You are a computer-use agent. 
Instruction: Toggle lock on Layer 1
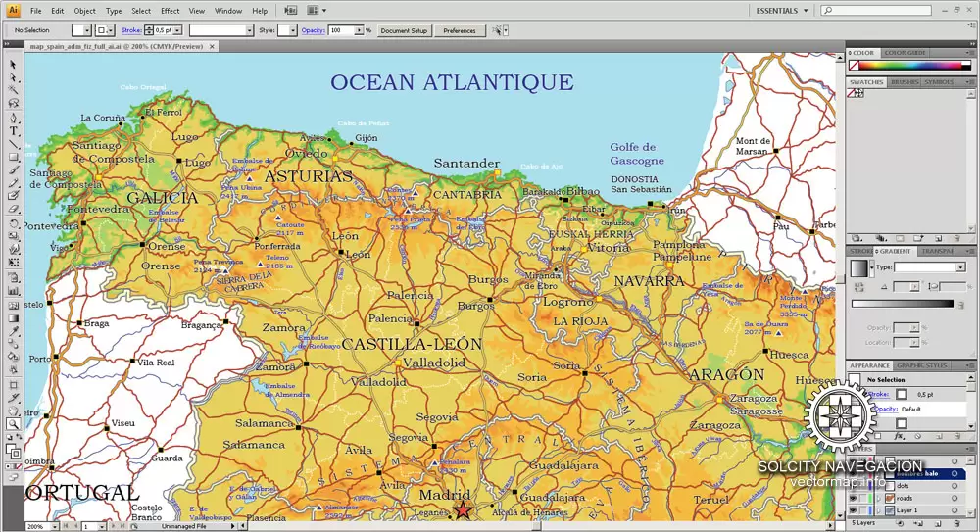pos(863,510)
